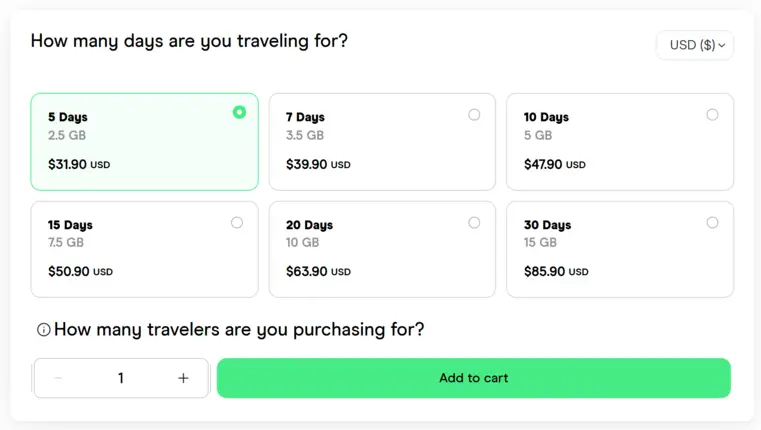
Task: Choose the $63.90 USD plan card
Action: (x=382, y=249)
